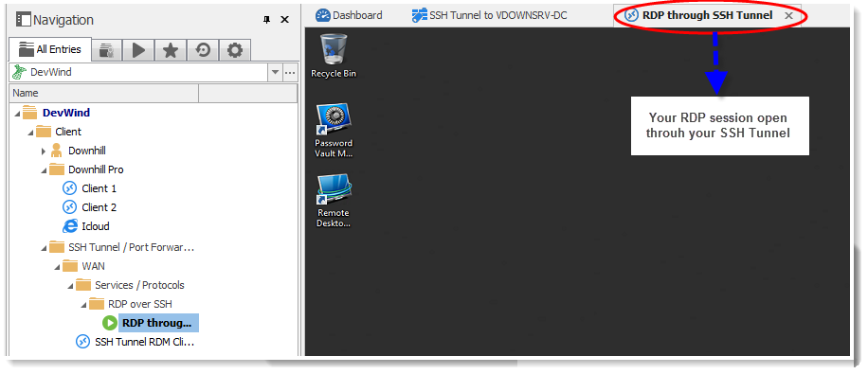Image resolution: width=868 pixels, height=374 pixels.
Task: Collapse the Downhill Pro folder
Action: [45, 170]
